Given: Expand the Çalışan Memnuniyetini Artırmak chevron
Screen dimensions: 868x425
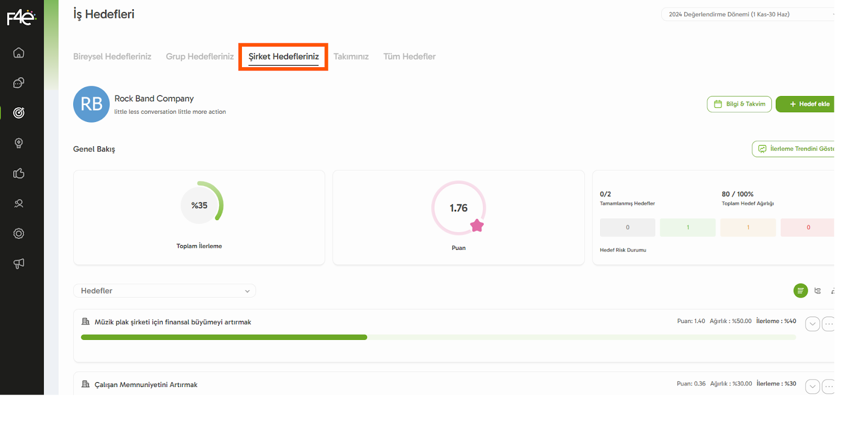Looking at the screenshot, I should 812,387.
